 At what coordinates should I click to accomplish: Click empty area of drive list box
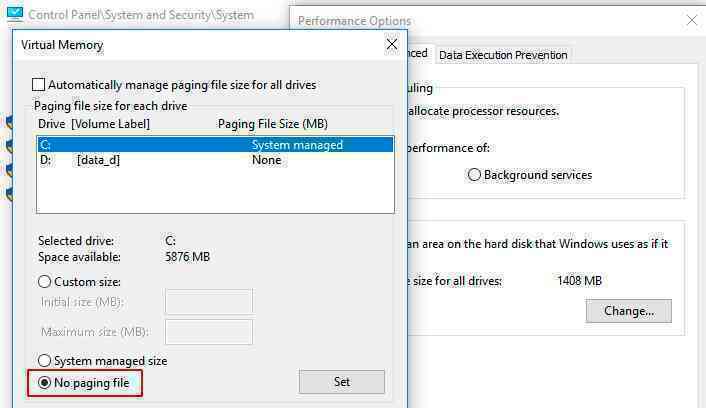[x=215, y=190]
